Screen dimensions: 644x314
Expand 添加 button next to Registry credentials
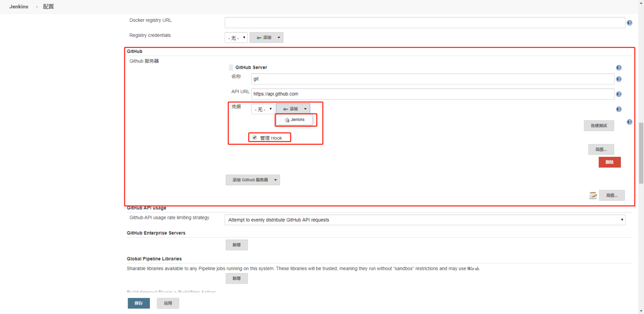266,38
